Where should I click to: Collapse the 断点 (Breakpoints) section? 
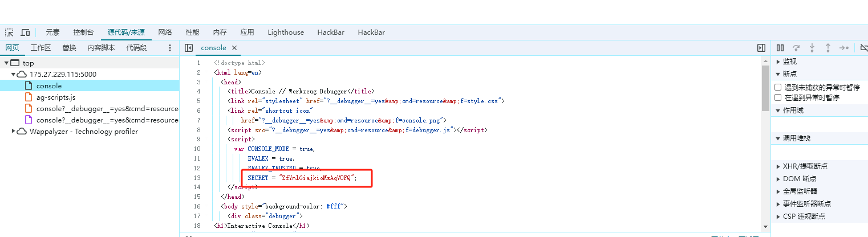point(778,74)
